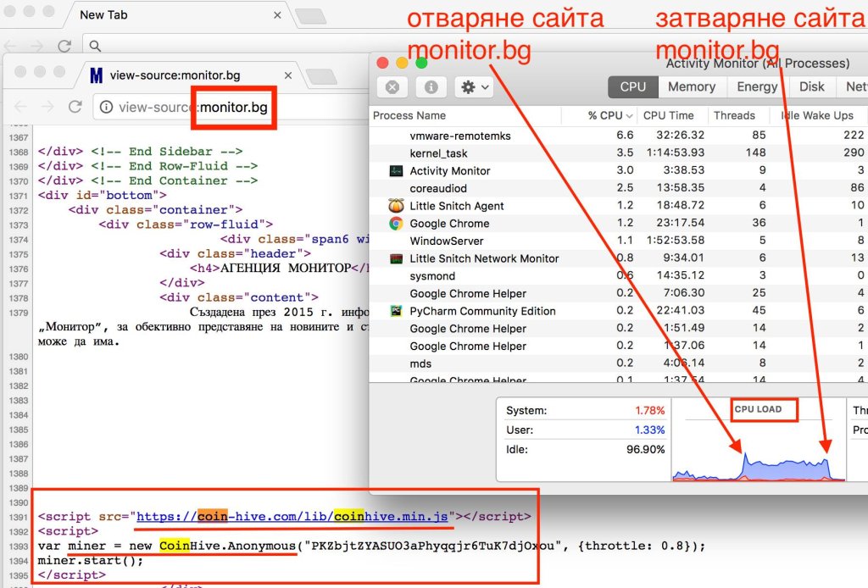Select the Little Snitch Agent icon

pyautogui.click(x=396, y=206)
